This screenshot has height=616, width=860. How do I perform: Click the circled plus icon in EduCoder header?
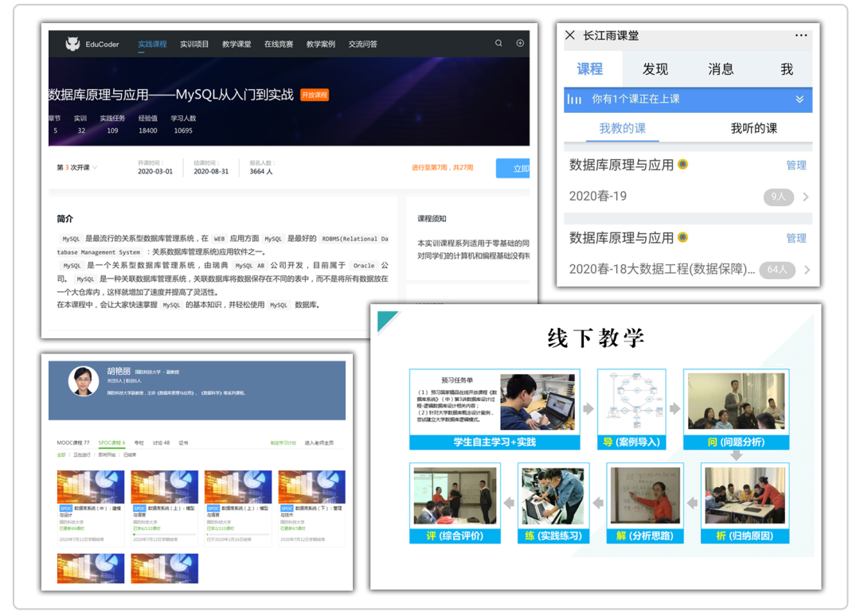(520, 43)
